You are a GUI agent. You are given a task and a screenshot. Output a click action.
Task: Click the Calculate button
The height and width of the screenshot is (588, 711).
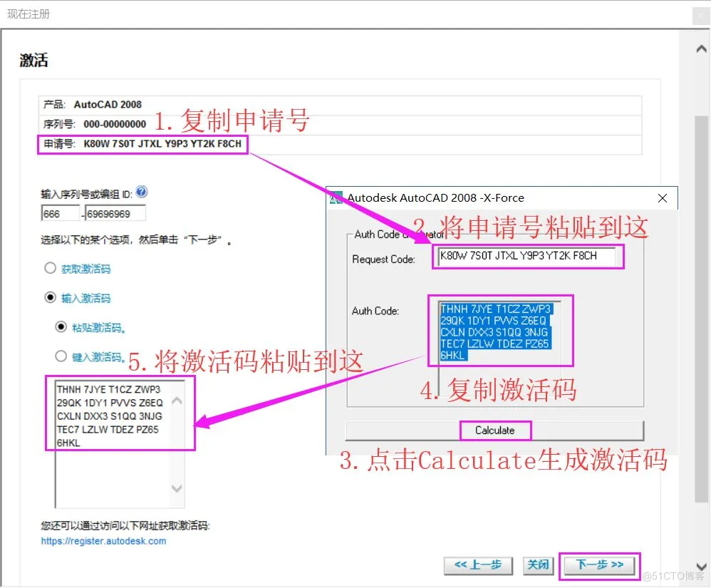[x=494, y=430]
